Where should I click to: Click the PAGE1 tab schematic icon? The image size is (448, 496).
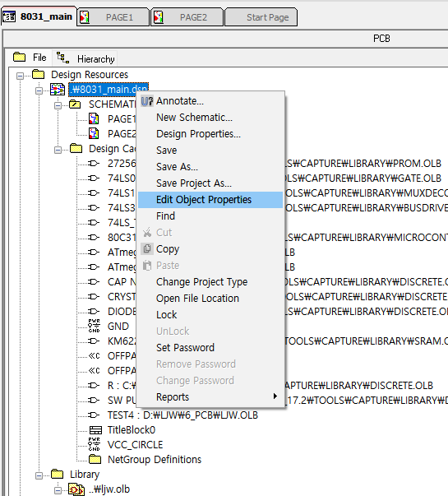85,17
